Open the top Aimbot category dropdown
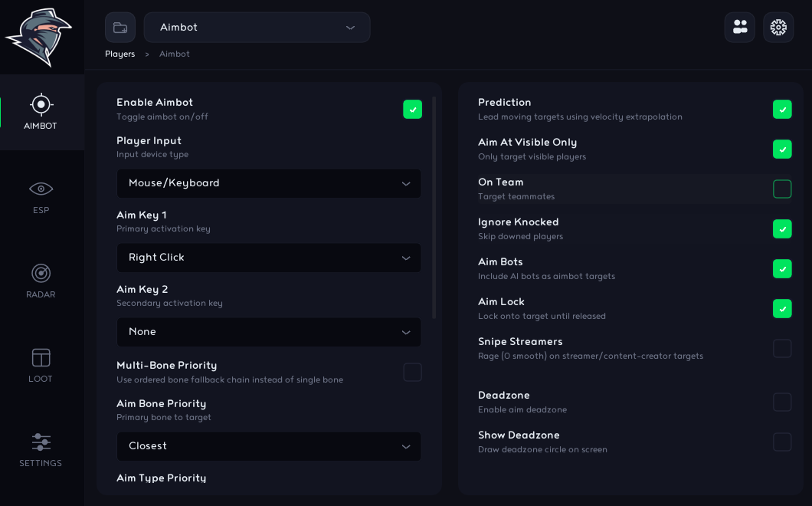This screenshot has height=506, width=812. 257,28
